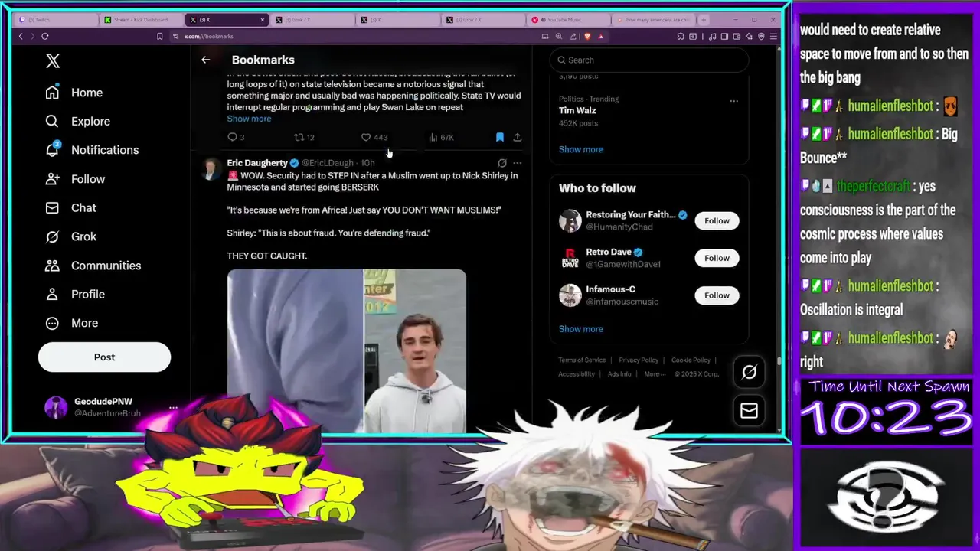Open a new browser tab
The image size is (980, 551).
pos(704,20)
